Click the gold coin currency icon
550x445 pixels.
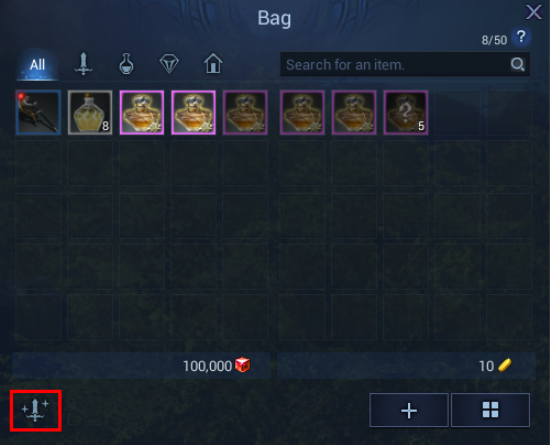point(504,365)
